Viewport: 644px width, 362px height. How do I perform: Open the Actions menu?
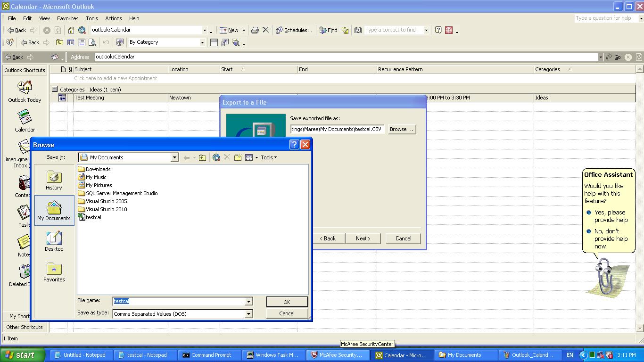(113, 18)
